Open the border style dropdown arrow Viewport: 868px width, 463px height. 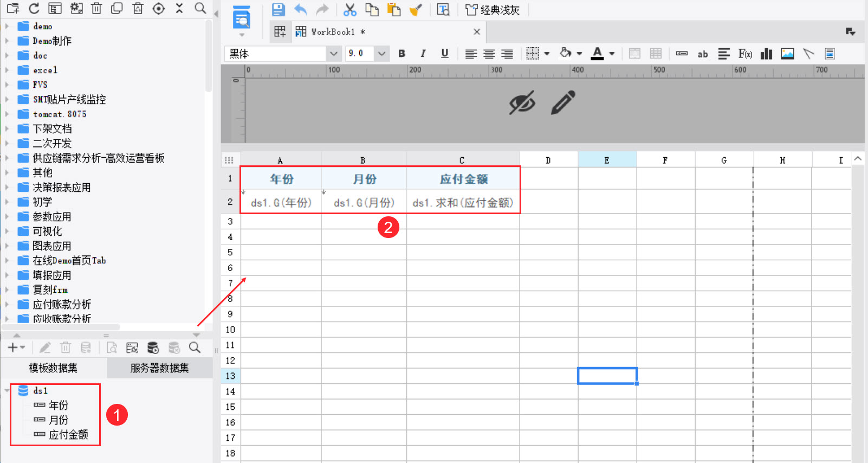[547, 53]
